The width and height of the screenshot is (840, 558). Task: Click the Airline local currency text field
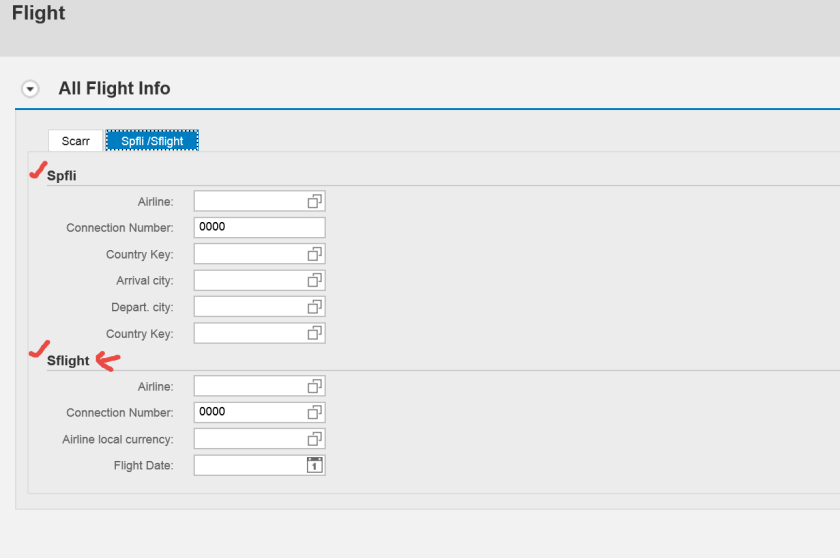[x=249, y=439]
